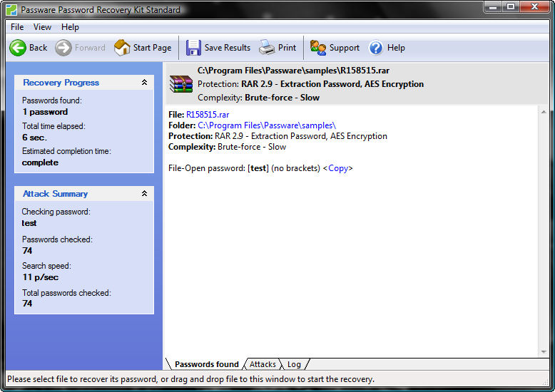The width and height of the screenshot is (555, 392).
Task: Click the RAR archive books icon
Action: coord(181,84)
